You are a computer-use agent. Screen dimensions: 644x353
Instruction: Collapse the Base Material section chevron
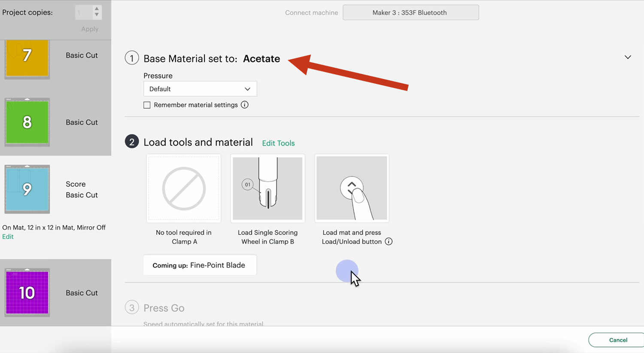tap(628, 57)
